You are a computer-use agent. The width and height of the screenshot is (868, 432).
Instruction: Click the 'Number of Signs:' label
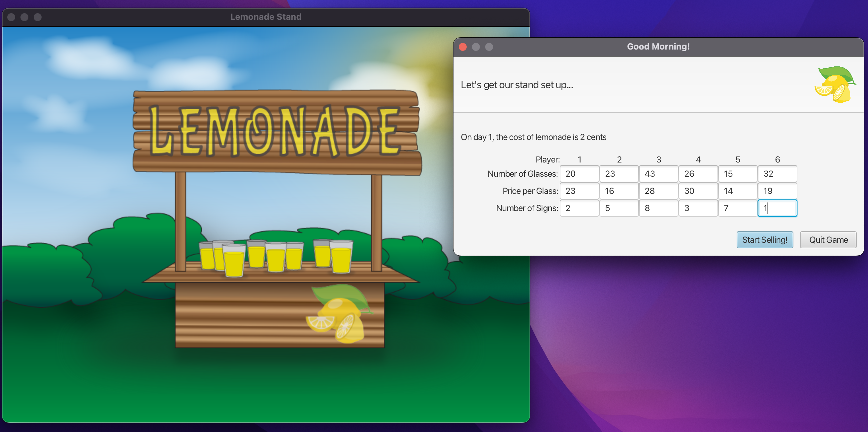pyautogui.click(x=527, y=208)
